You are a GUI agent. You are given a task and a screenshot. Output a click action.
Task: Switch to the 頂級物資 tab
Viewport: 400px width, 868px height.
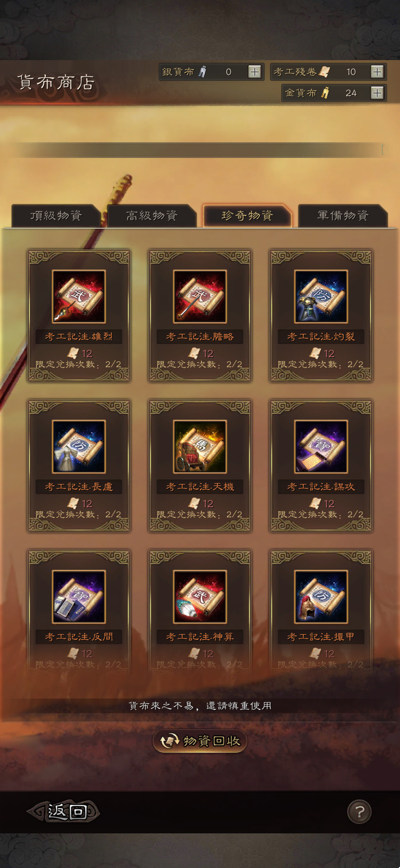pyautogui.click(x=56, y=216)
